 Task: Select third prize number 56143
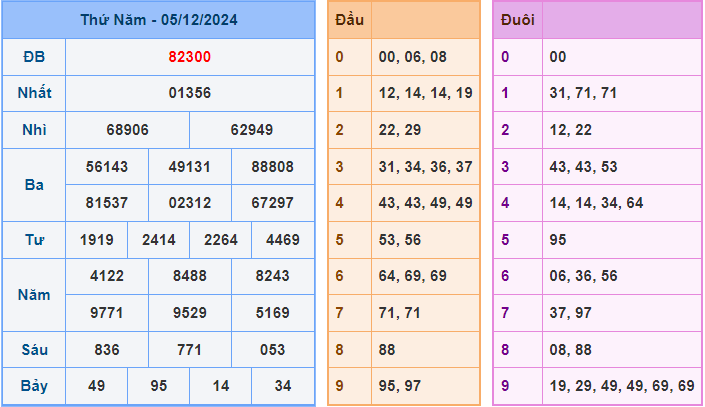pyautogui.click(x=107, y=167)
